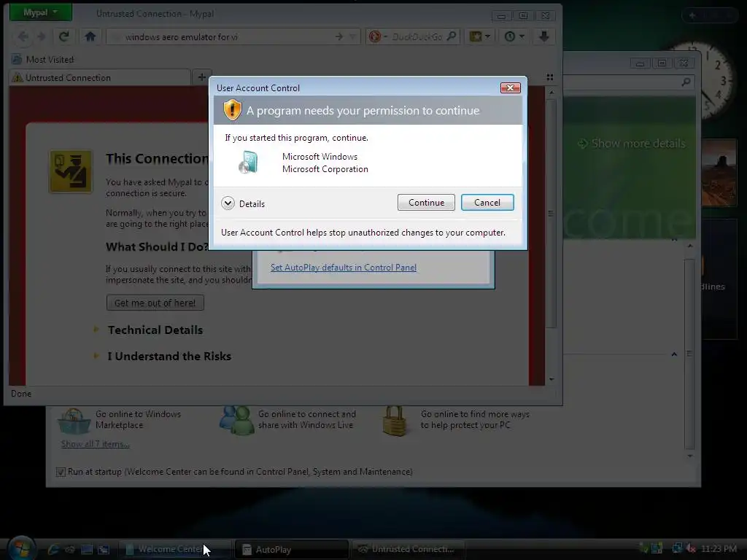The image size is (747, 560).
Task: Collapse the Welcome Center offers section chevron
Action: tap(674, 354)
